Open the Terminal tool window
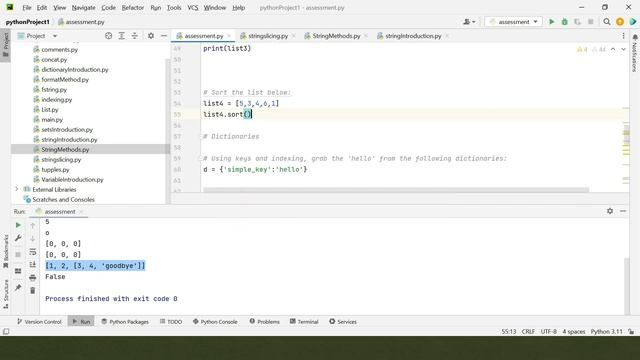This screenshot has width=640, height=360. [304, 322]
